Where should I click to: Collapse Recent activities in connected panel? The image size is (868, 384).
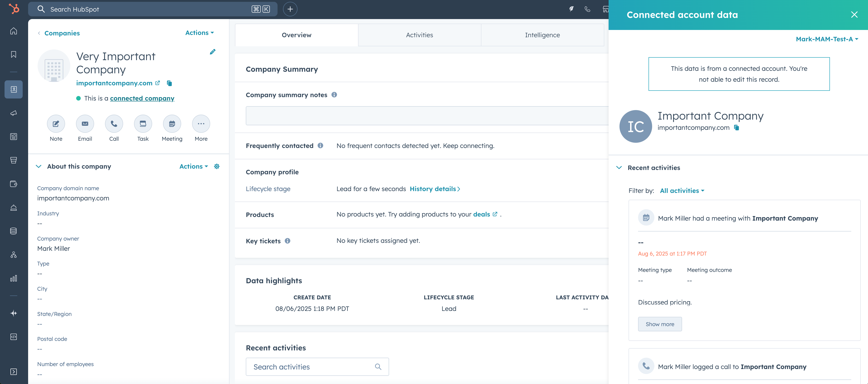click(619, 167)
